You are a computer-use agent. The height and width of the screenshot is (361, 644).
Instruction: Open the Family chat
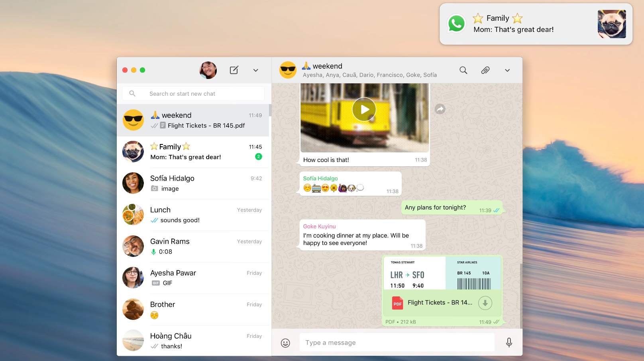coord(193,152)
